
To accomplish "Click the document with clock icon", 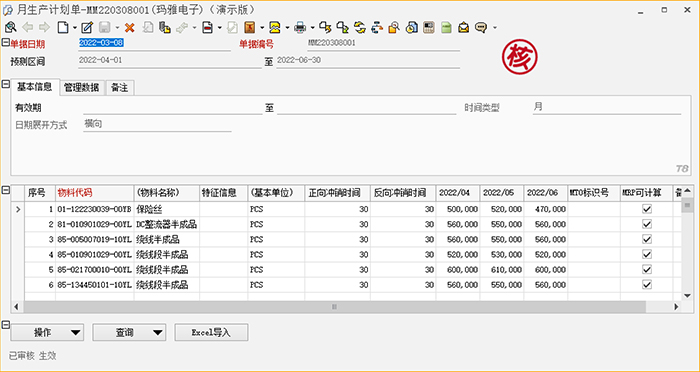I will tap(411, 28).
